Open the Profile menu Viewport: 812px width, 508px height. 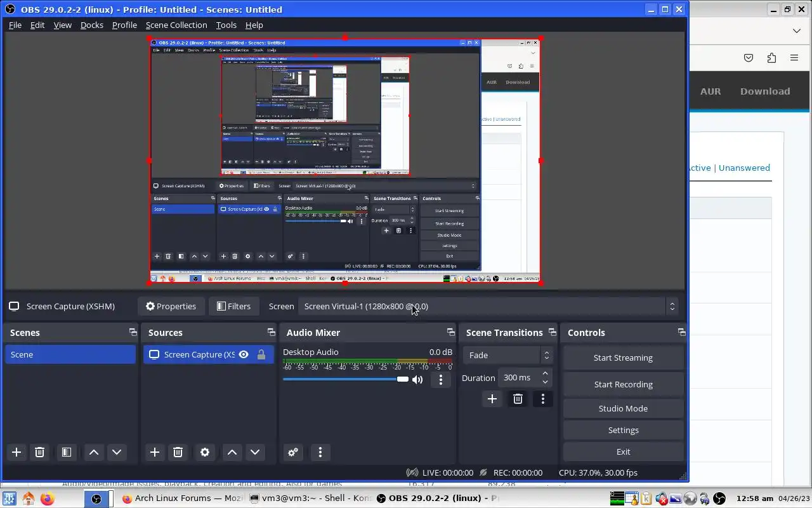pos(124,25)
